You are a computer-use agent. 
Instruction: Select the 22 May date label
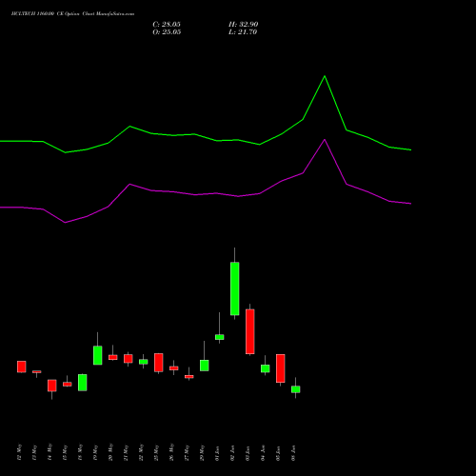(141, 452)
